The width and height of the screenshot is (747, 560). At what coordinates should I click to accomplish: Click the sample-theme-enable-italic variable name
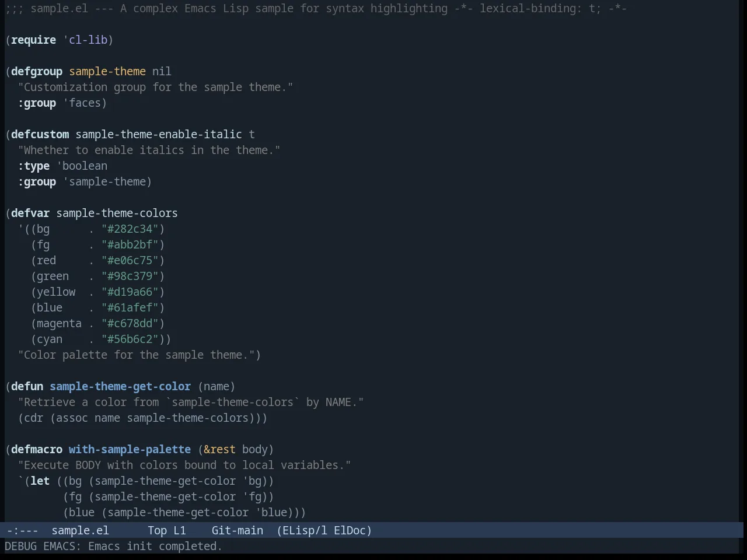159,134
